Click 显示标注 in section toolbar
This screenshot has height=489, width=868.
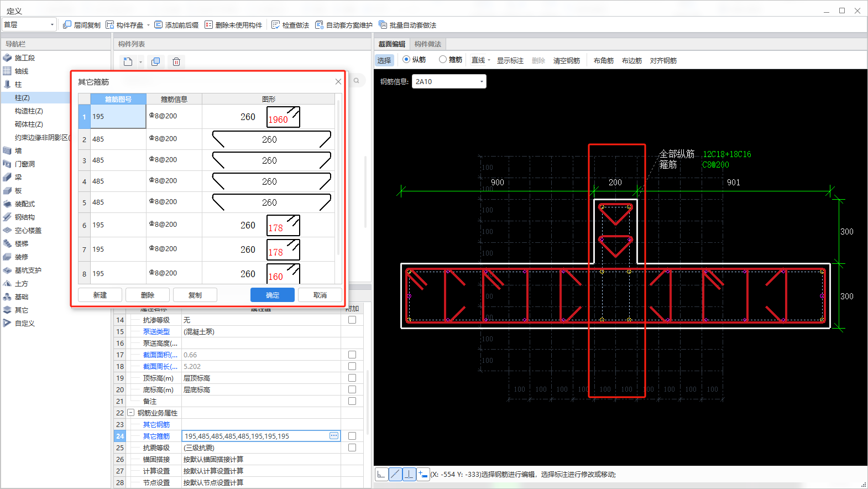(x=510, y=60)
